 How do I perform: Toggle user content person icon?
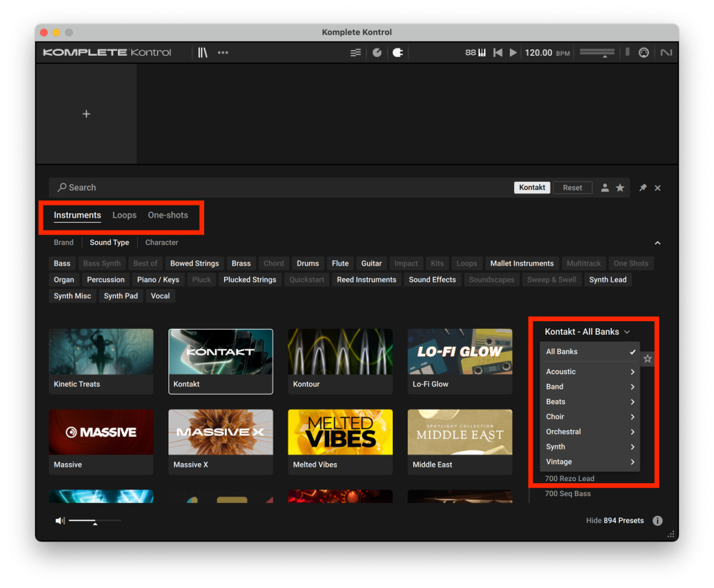pyautogui.click(x=605, y=188)
